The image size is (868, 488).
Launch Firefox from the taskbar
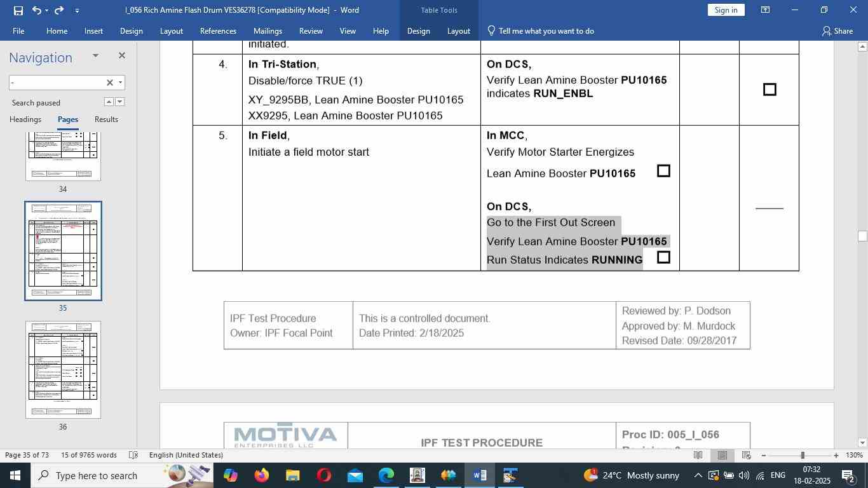click(261, 475)
